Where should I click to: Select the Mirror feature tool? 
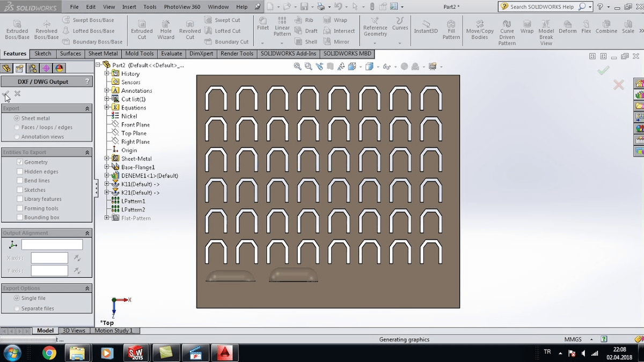point(338,41)
